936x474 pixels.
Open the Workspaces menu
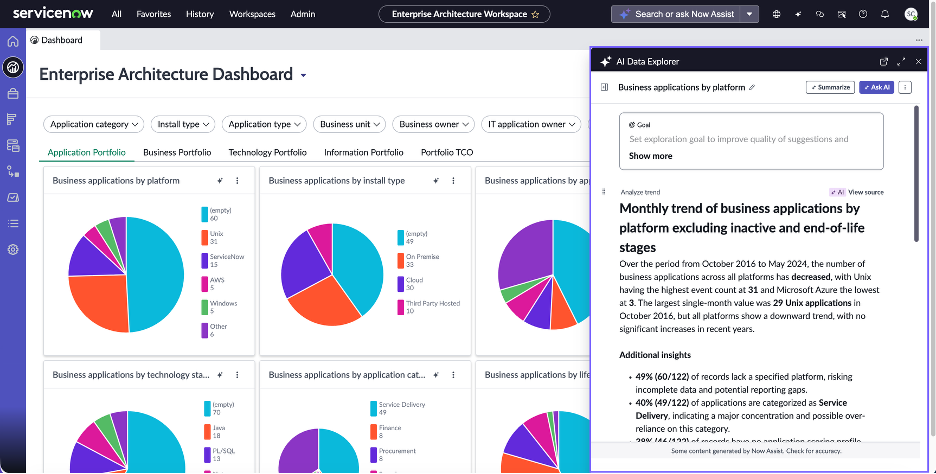(252, 14)
